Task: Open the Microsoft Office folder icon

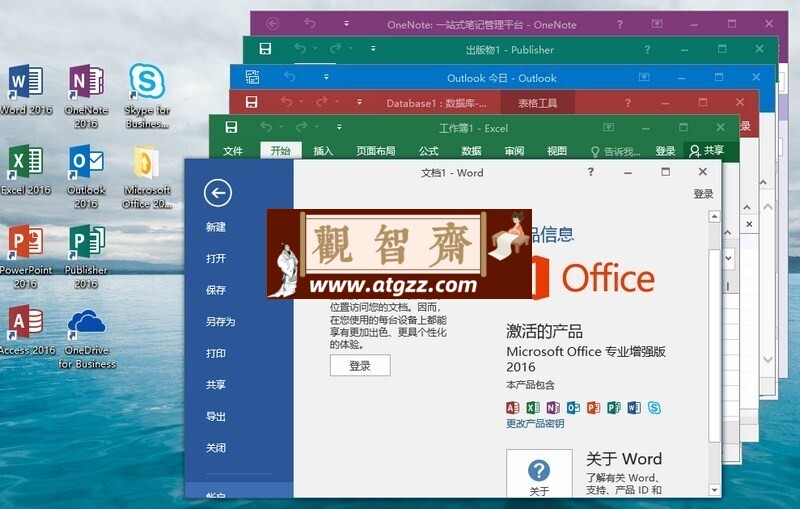Action: click(147, 176)
